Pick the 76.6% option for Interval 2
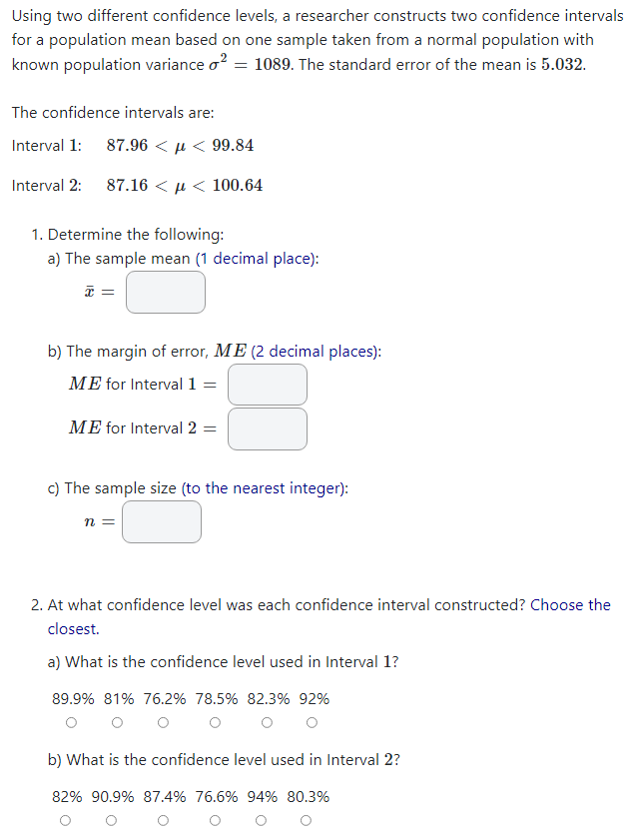 coord(215,819)
